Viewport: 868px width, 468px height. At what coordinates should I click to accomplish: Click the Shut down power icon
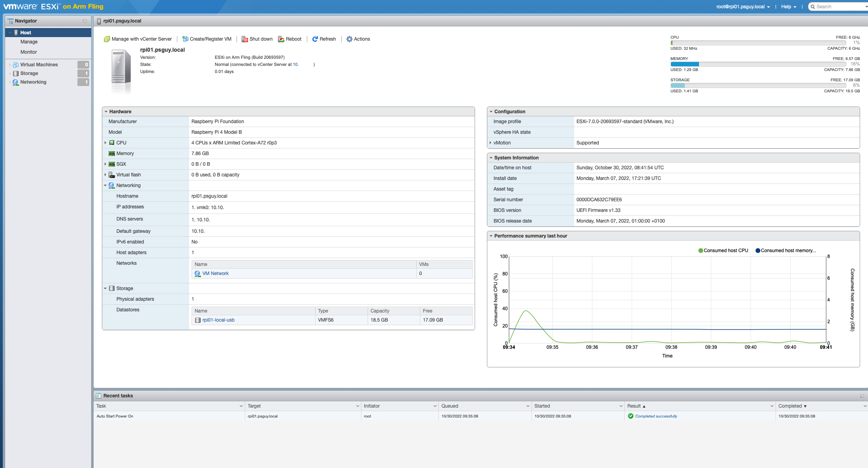pyautogui.click(x=244, y=39)
